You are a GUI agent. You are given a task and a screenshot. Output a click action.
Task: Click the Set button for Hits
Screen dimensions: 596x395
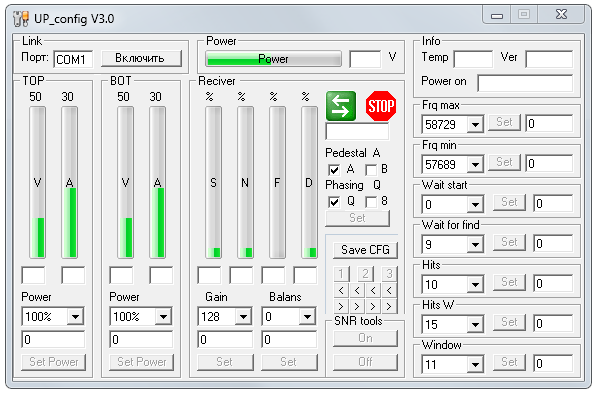pos(509,282)
